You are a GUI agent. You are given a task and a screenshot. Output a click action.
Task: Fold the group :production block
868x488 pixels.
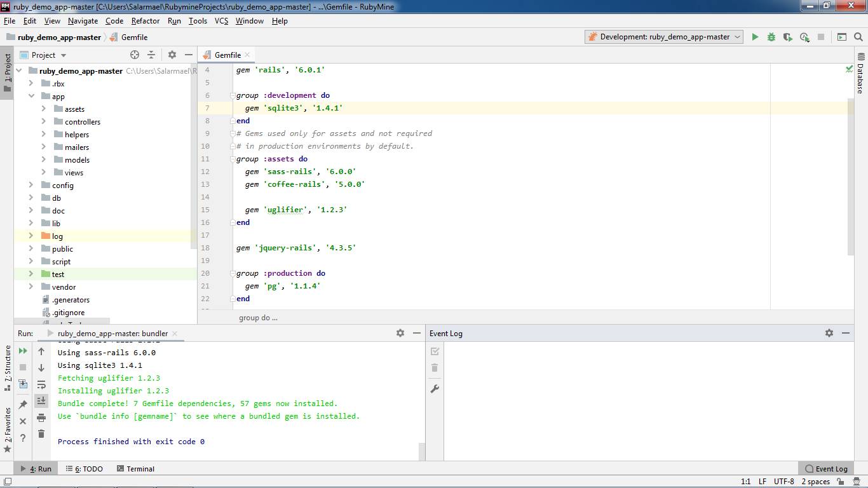233,273
